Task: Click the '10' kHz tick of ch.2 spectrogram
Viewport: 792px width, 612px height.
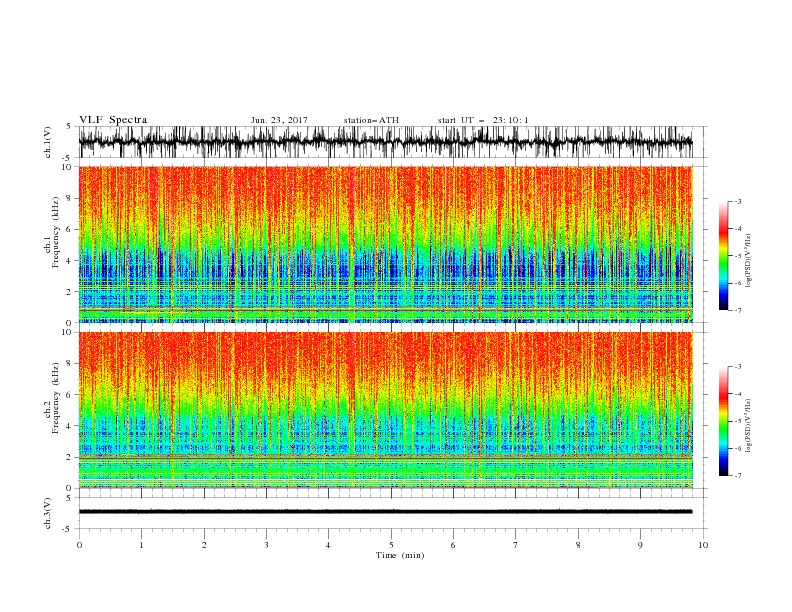Action: pyautogui.click(x=68, y=332)
